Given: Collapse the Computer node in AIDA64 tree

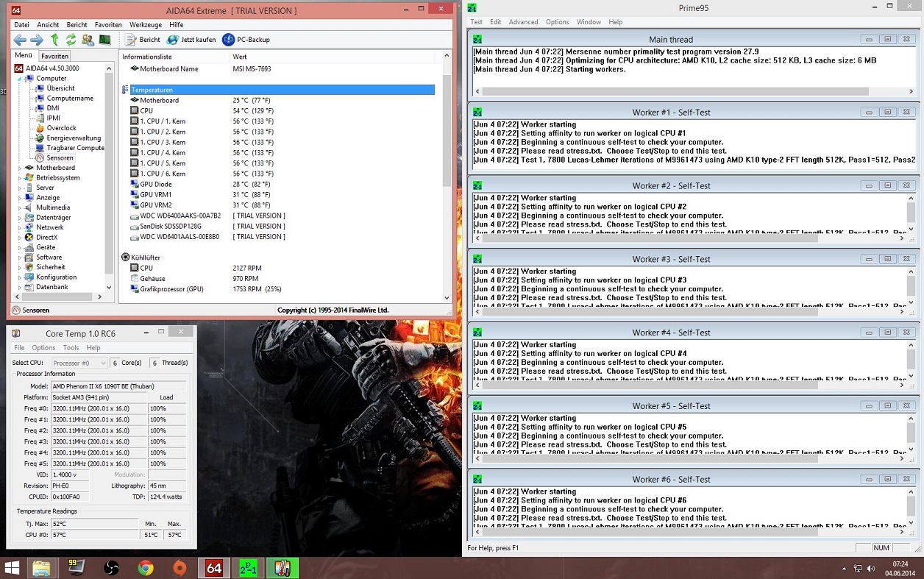Looking at the screenshot, I should [x=21, y=79].
